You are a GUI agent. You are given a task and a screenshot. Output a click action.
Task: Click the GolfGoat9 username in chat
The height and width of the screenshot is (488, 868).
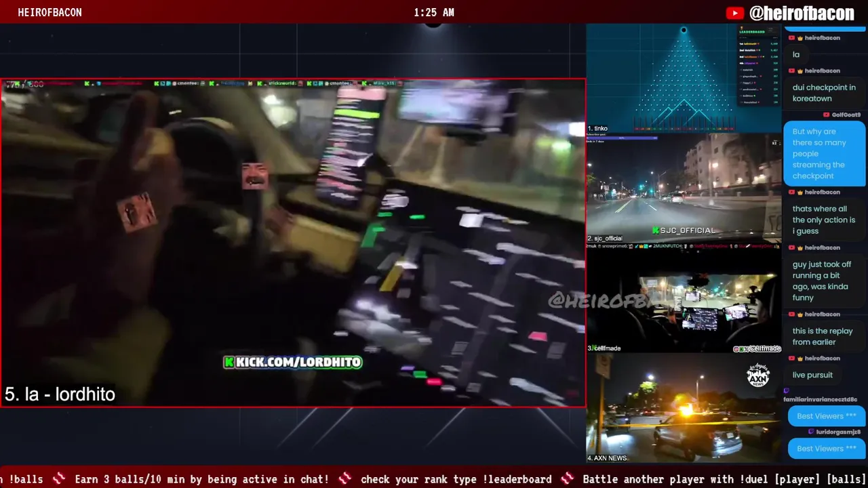(x=846, y=115)
